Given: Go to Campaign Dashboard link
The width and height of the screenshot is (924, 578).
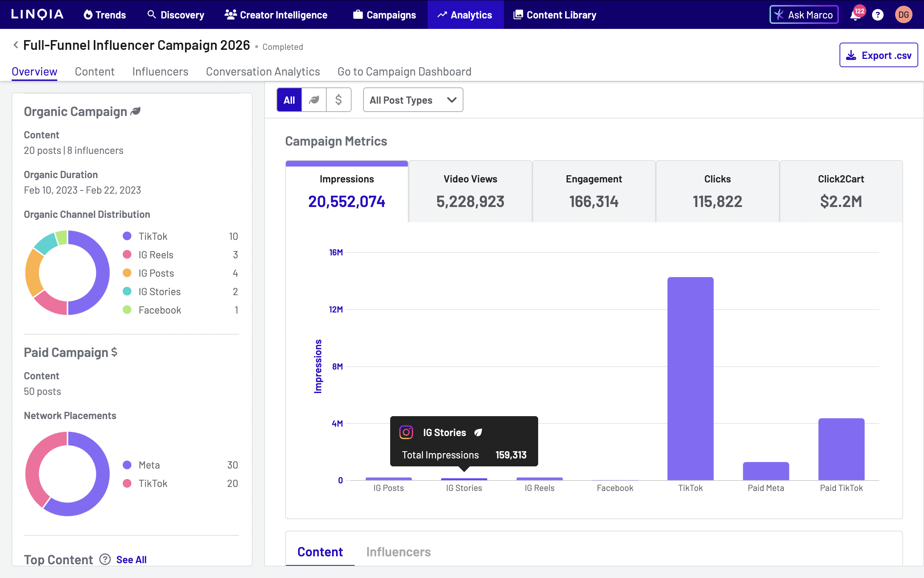Looking at the screenshot, I should 404,72.
